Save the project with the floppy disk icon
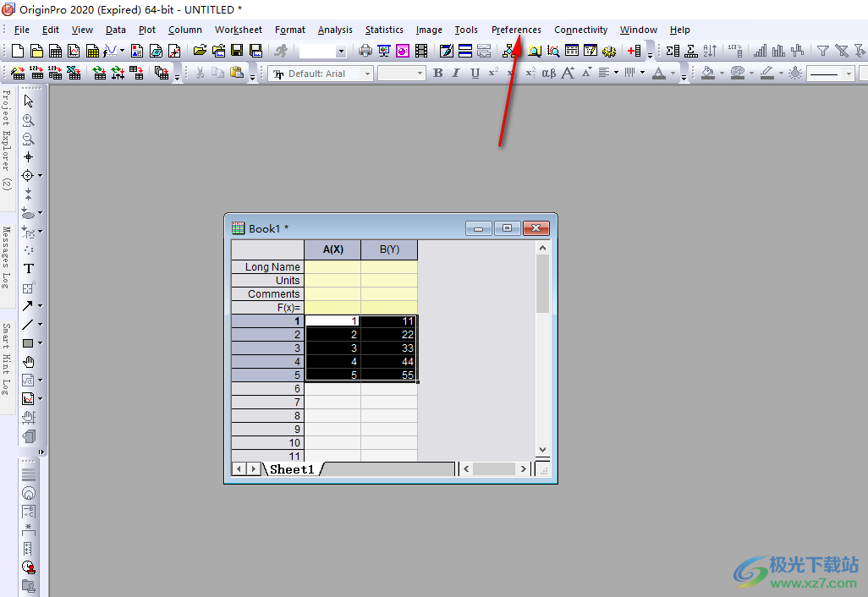 (237, 51)
